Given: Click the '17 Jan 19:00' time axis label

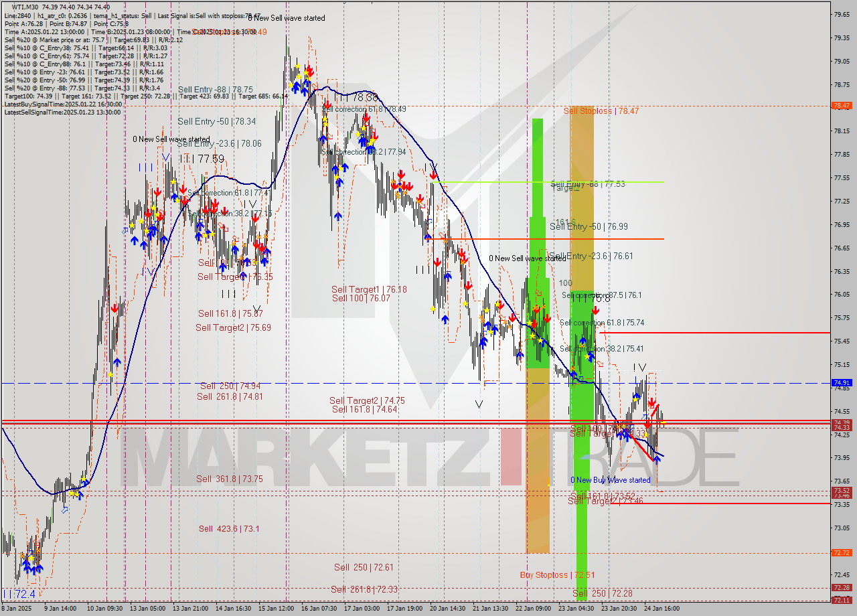Looking at the screenshot, I should pos(405,609).
